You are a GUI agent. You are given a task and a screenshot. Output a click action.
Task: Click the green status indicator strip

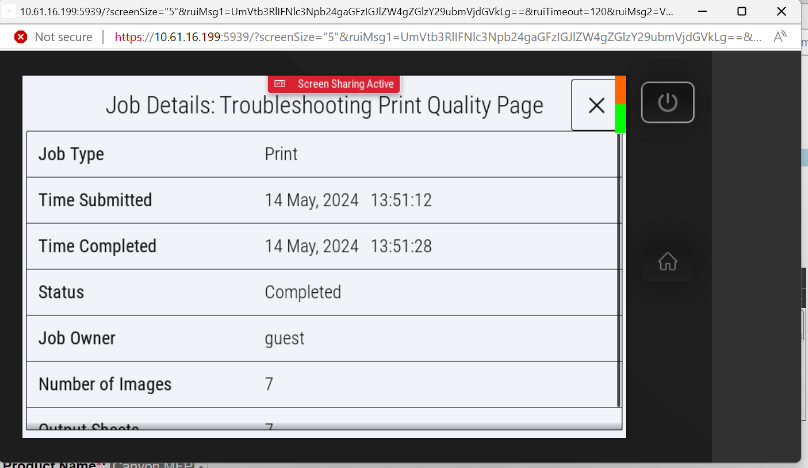(x=620, y=118)
